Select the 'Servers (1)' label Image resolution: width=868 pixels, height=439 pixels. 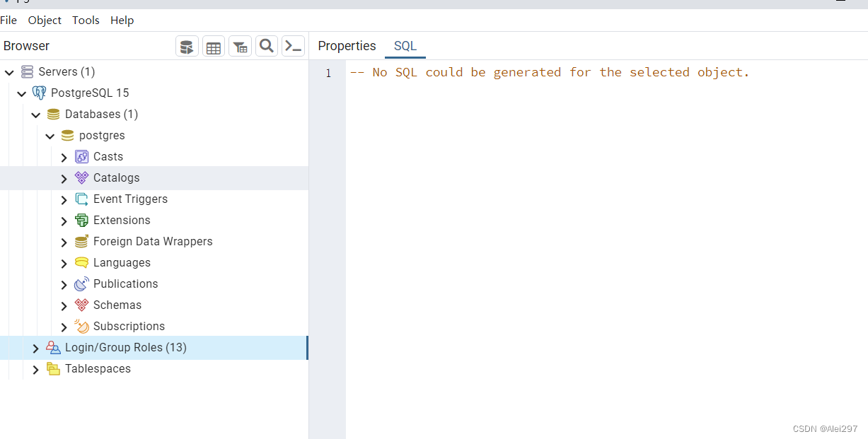(x=66, y=72)
